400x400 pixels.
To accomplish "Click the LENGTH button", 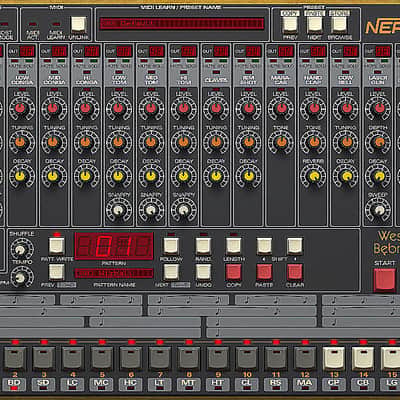I will [x=234, y=246].
